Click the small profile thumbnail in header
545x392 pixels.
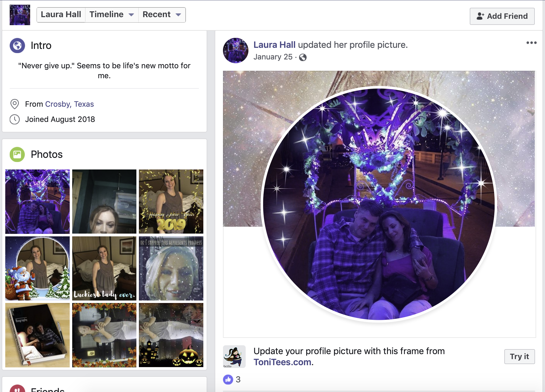[x=20, y=15]
